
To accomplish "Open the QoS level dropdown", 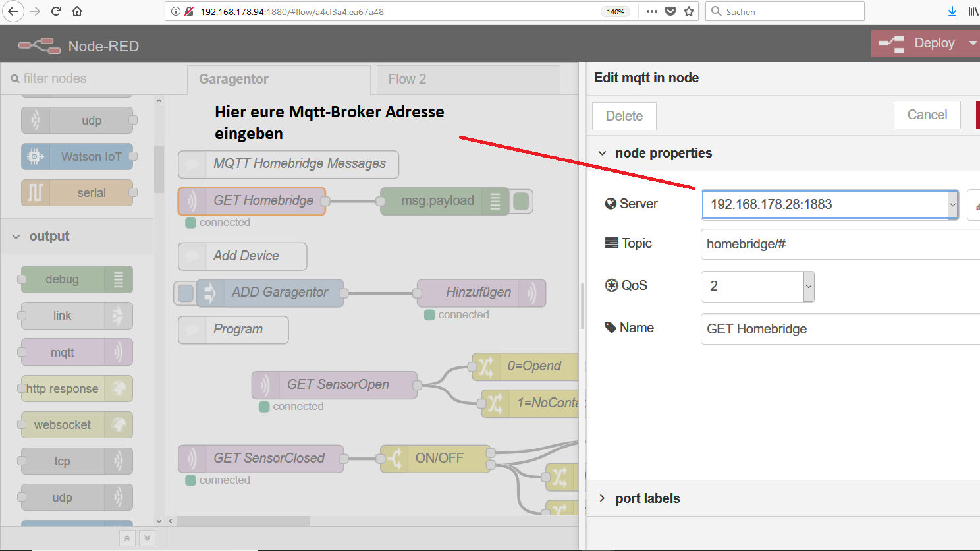I will point(809,287).
